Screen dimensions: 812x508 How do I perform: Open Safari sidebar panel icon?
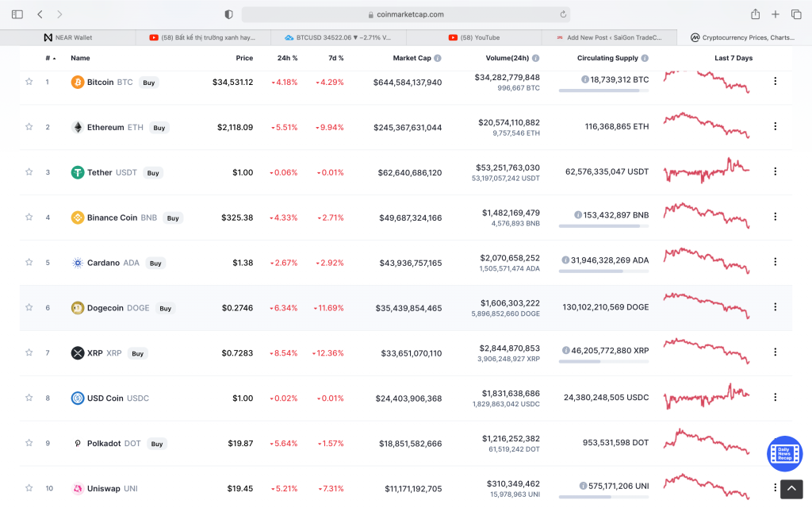[x=17, y=14]
